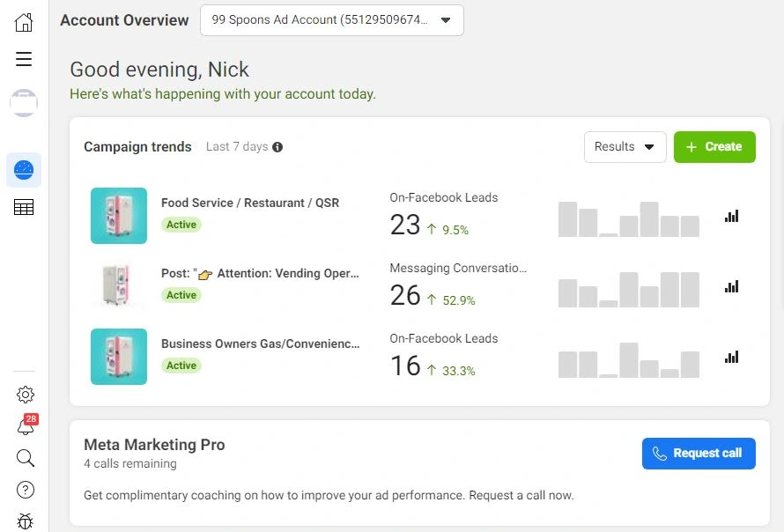Click the 26 Messaging Conversations value

[405, 295]
